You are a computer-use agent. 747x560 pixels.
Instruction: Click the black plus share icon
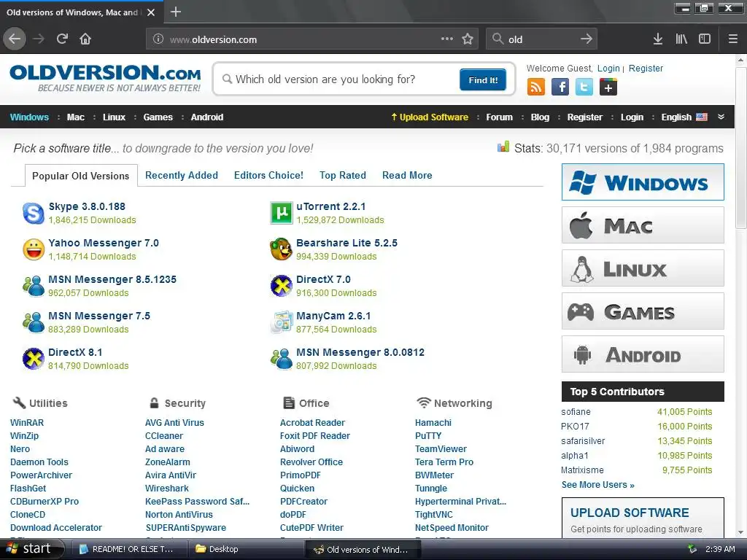tap(608, 87)
